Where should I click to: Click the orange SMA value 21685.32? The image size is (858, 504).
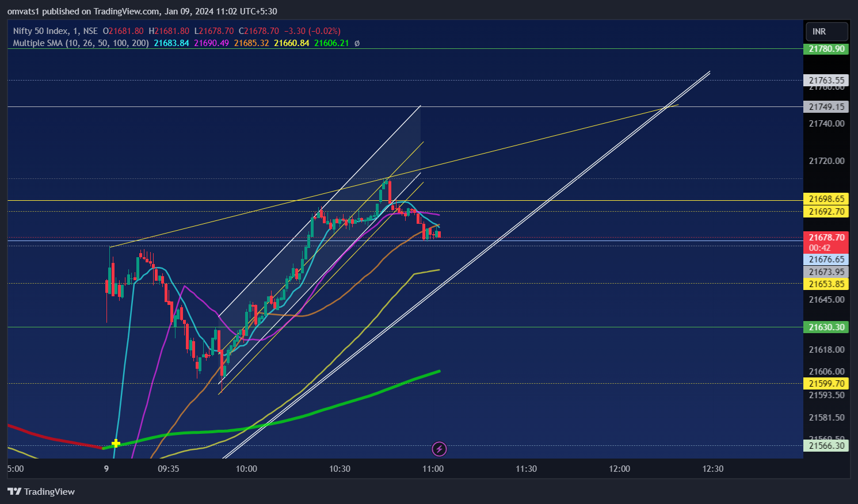pos(251,43)
